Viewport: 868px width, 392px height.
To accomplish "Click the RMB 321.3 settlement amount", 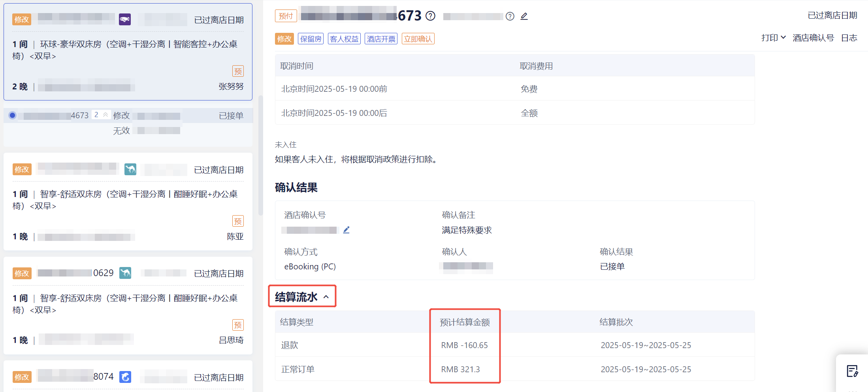I will click(x=460, y=369).
